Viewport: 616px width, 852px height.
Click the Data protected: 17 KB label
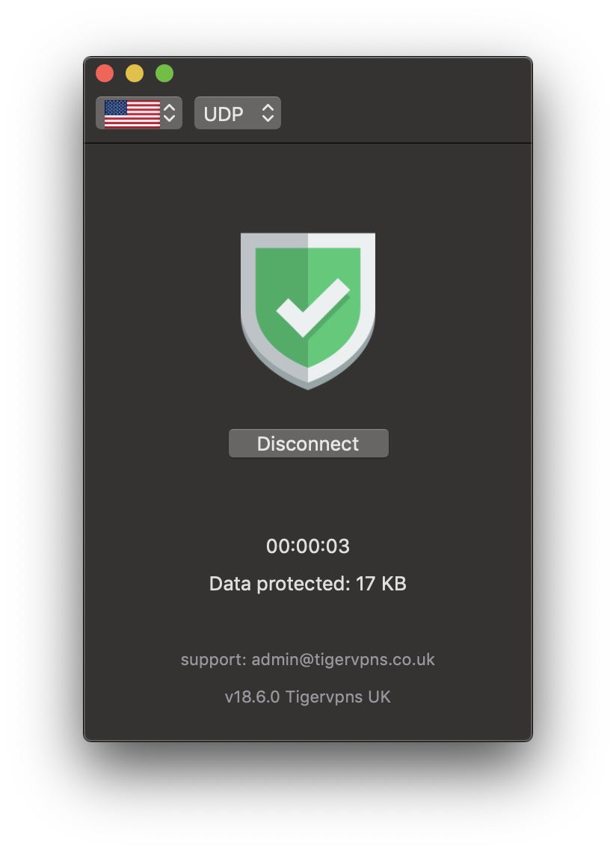[308, 584]
